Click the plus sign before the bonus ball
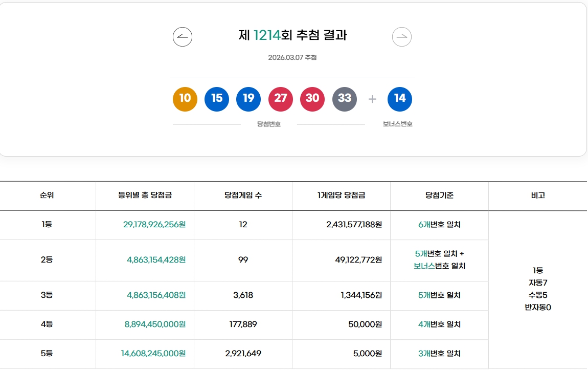This screenshot has width=588, height=370. point(372,99)
